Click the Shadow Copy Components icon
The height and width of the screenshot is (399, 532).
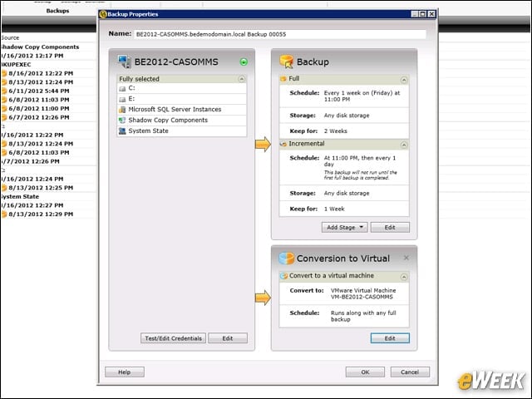click(122, 120)
